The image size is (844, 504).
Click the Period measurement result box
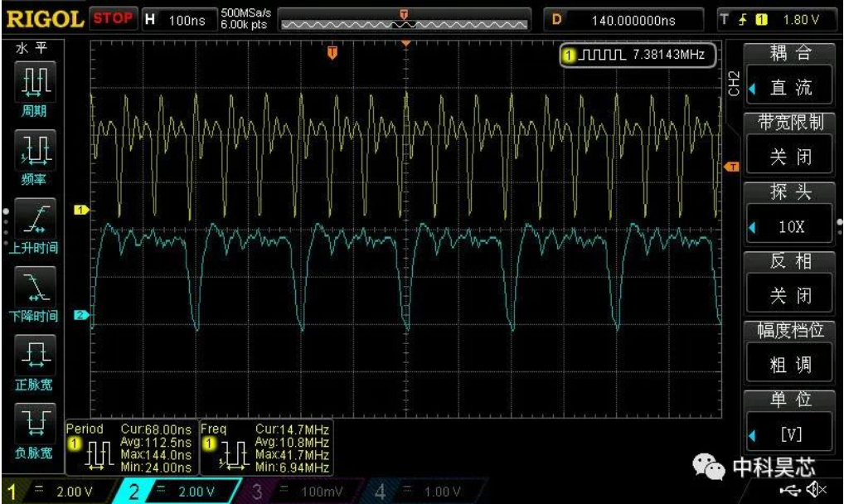(x=132, y=448)
